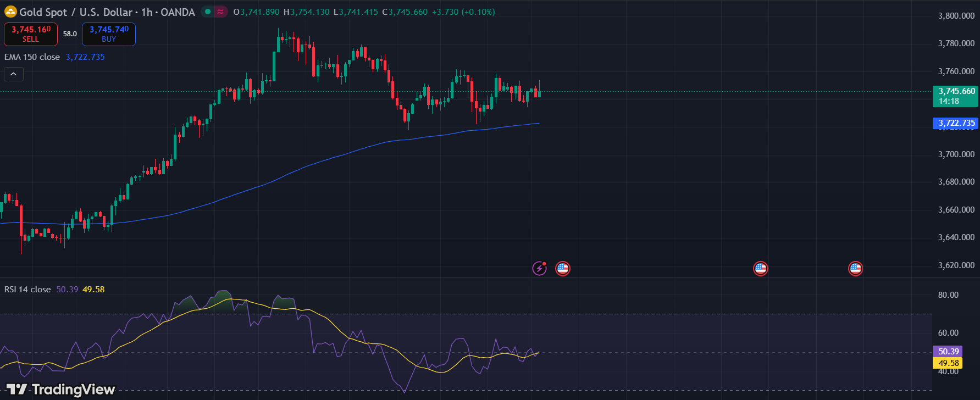Open the rightmost US flag economic event
The width and height of the screenshot is (980, 400).
click(855, 268)
